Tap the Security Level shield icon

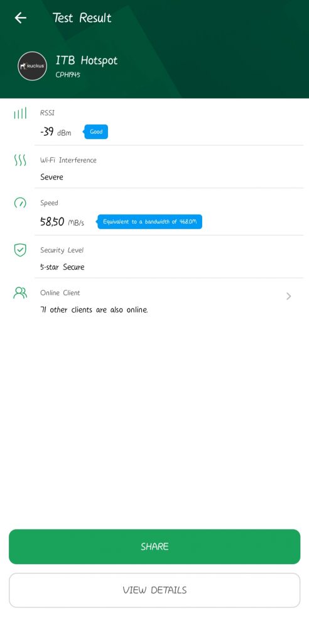point(20,250)
